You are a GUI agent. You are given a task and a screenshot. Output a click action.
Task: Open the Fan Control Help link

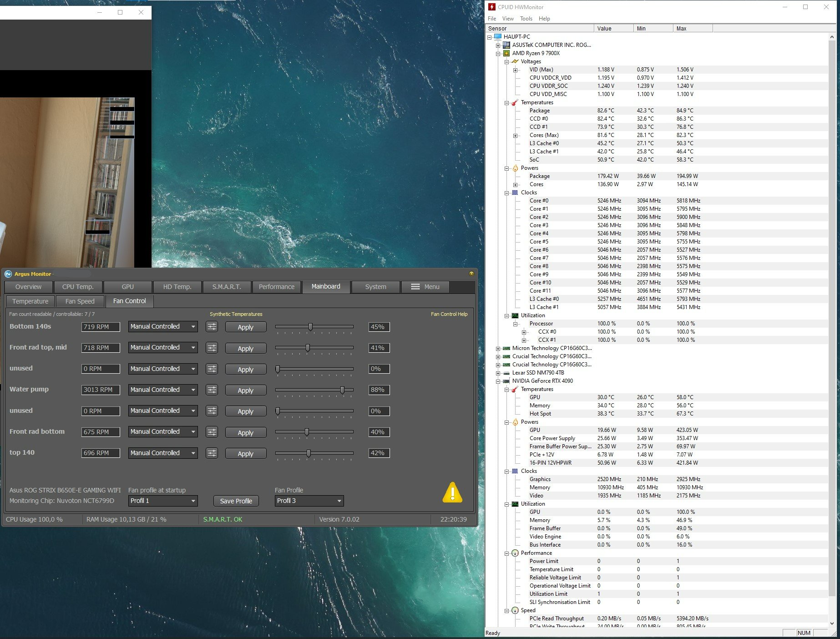(x=449, y=314)
